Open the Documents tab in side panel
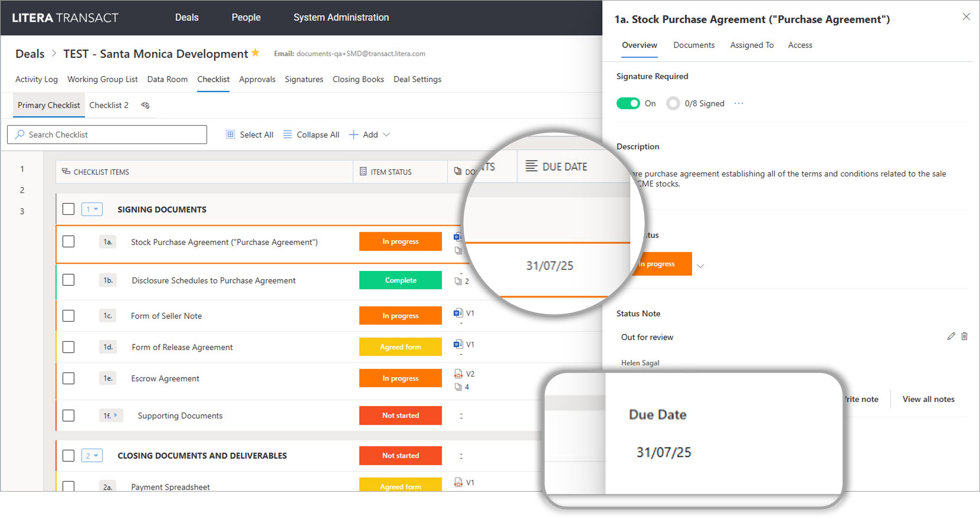Viewport: 980px width, 518px height. 694,45
